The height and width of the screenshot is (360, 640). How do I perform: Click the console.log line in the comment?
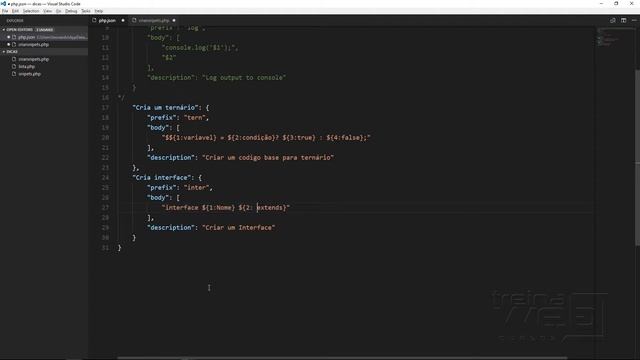[x=200, y=48]
